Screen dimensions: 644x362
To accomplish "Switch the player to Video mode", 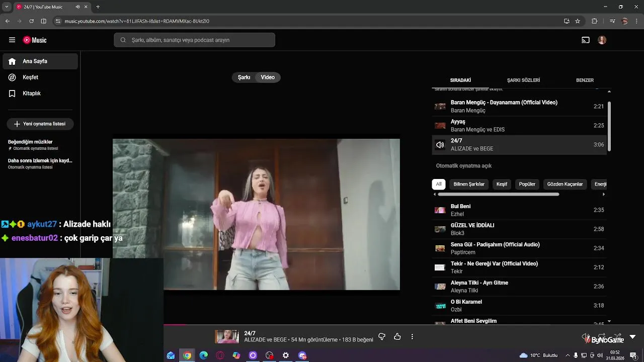I will coord(268,77).
